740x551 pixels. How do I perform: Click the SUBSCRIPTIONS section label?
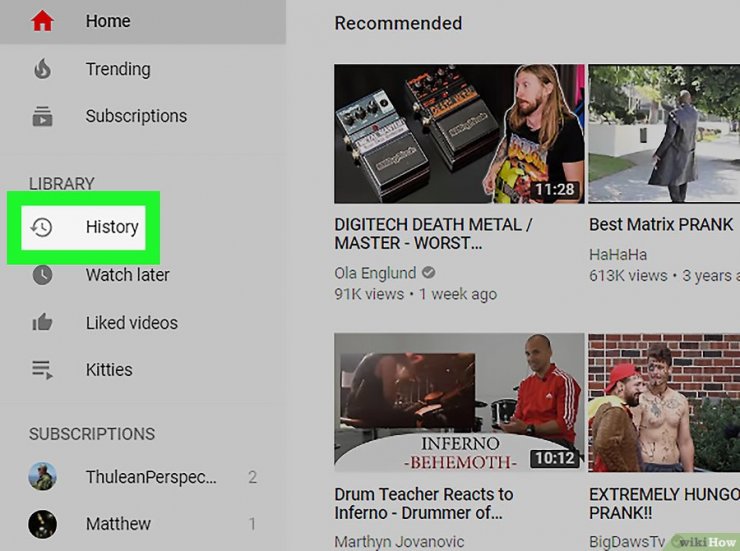pyautogui.click(x=92, y=434)
